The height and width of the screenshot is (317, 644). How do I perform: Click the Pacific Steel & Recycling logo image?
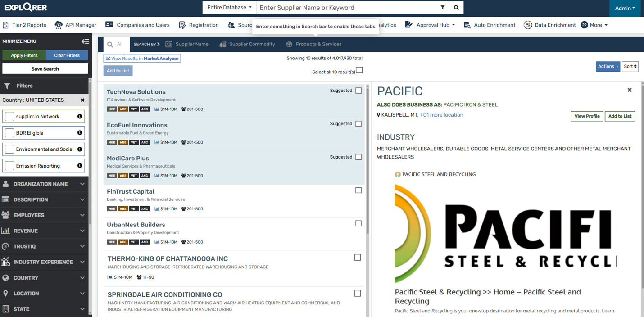pyautogui.click(x=506, y=233)
